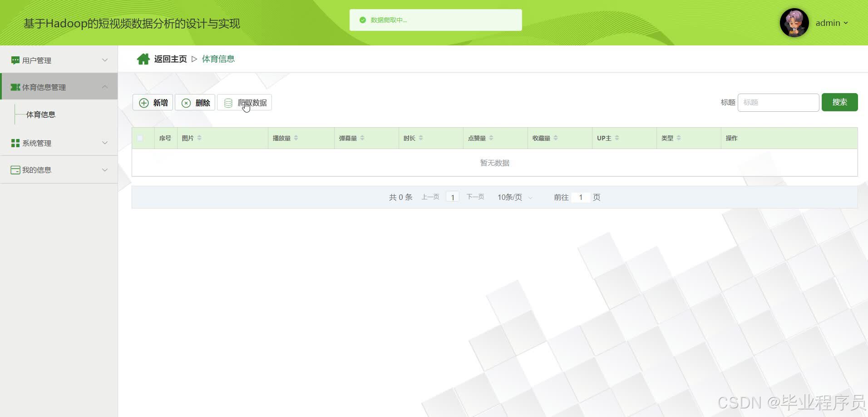Open 我的信息 in the sidebar
Image resolution: width=868 pixels, height=417 pixels.
click(x=59, y=170)
